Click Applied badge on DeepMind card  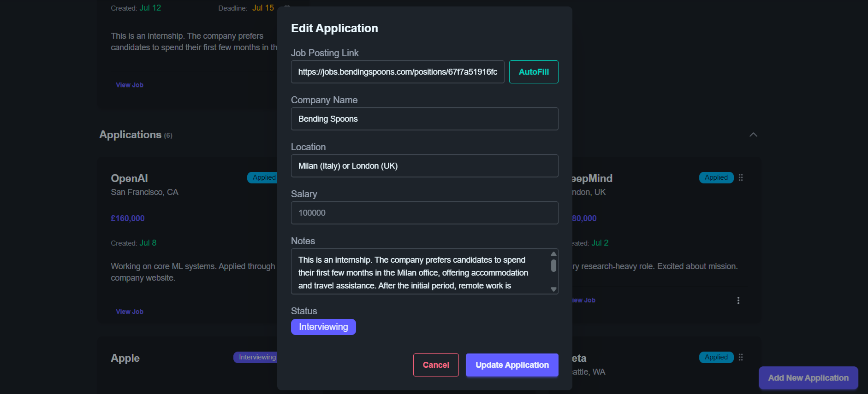[x=716, y=177]
